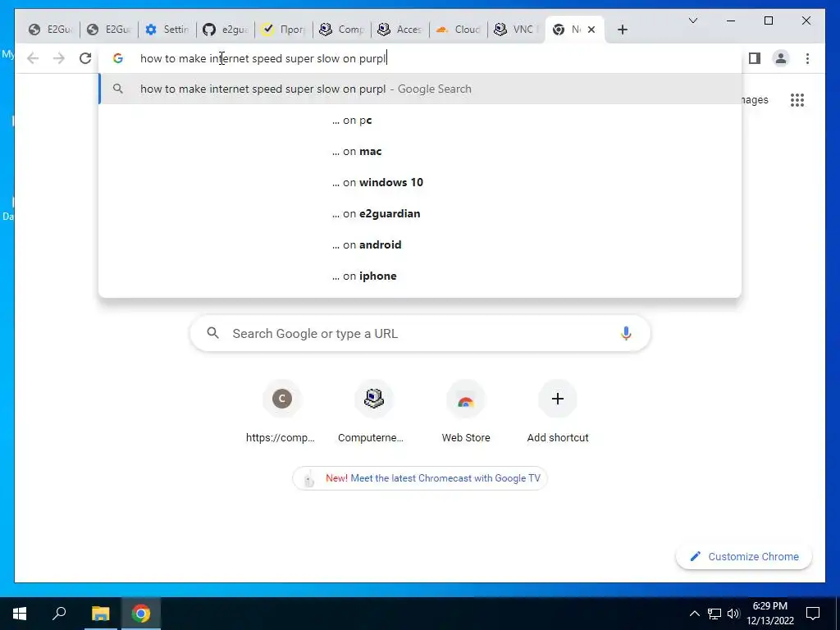Open the notification center icon
This screenshot has height=630, width=840.
[x=813, y=614]
